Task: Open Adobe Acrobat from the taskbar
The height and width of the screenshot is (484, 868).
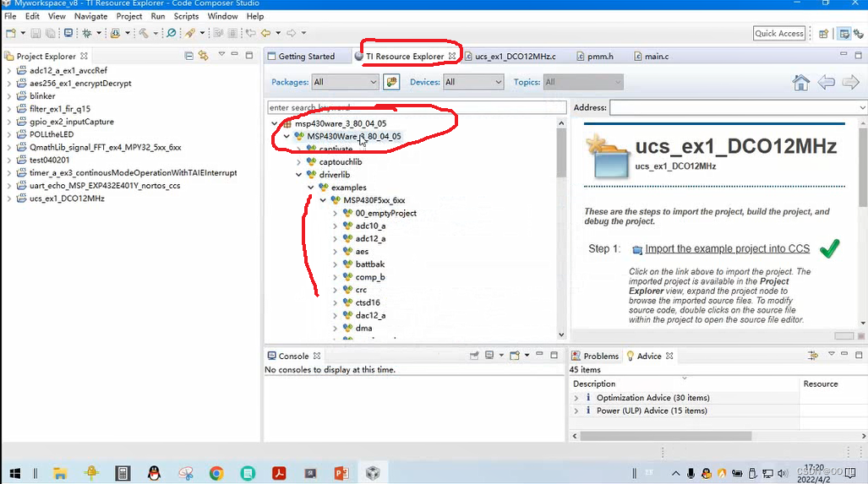Action: (279, 473)
